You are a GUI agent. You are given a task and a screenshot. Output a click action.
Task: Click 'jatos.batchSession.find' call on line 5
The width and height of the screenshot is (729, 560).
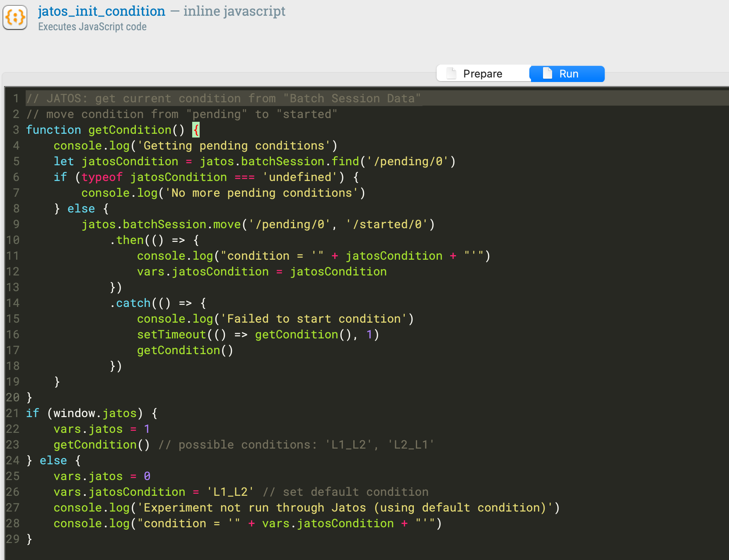coord(280,162)
